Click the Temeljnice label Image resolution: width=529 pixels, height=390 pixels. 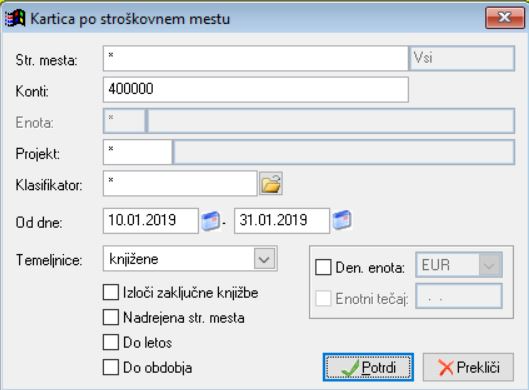tap(49, 260)
